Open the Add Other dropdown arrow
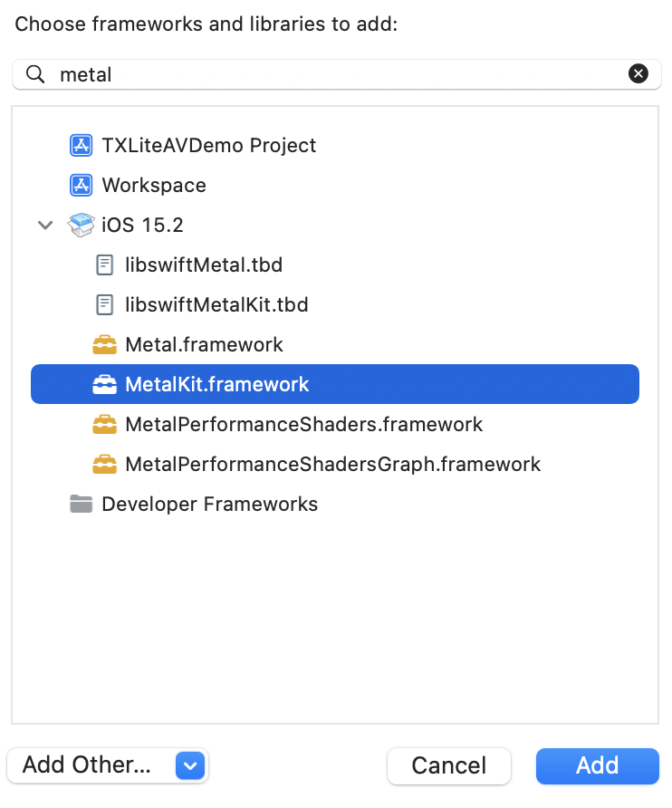The image size is (672, 808). click(189, 765)
